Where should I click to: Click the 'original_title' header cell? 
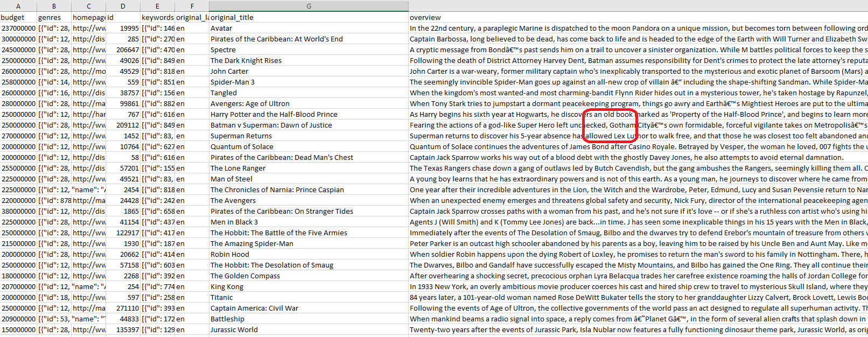coord(232,17)
